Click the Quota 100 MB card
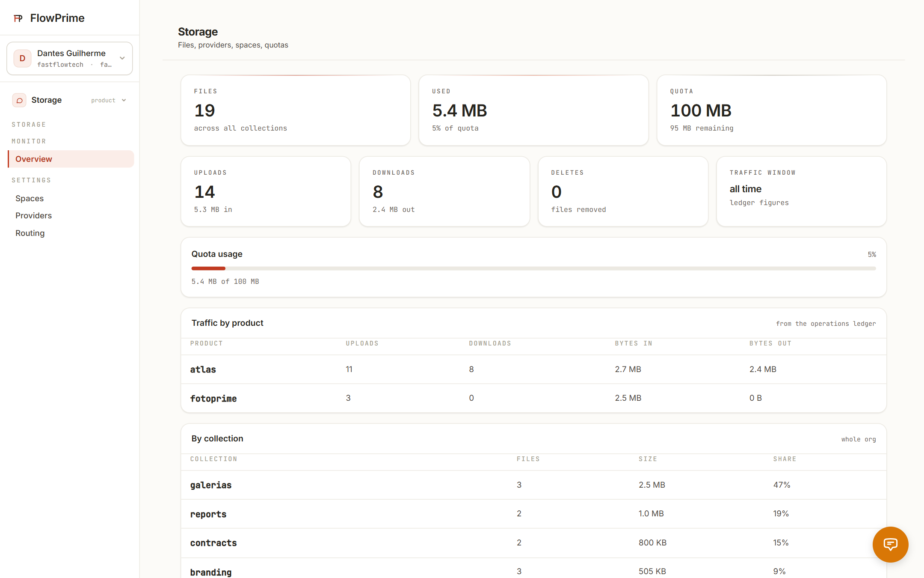 771,110
